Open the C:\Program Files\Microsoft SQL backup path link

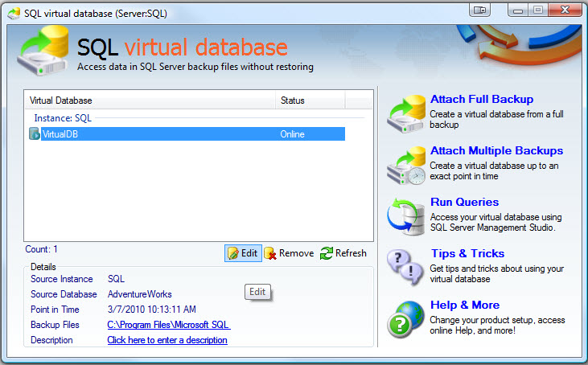[x=169, y=325]
